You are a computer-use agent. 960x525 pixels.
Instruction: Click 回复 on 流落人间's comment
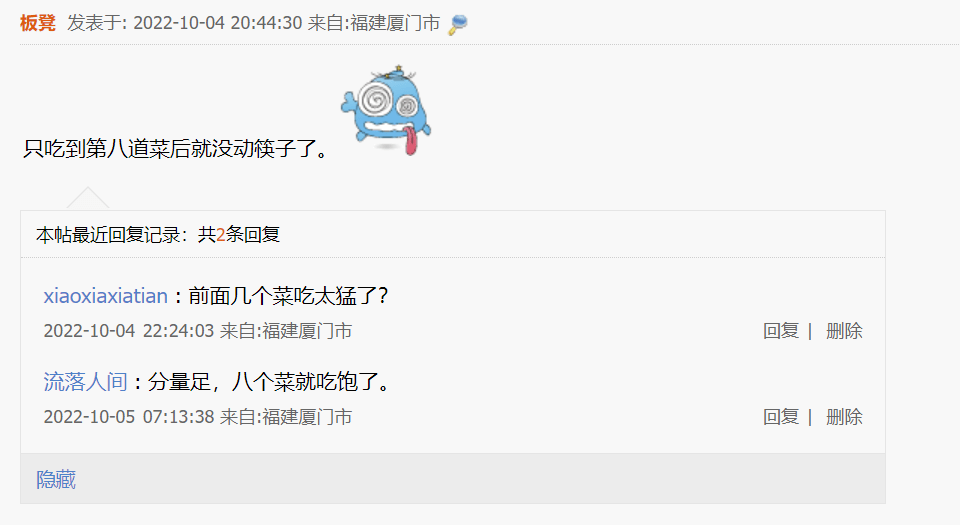point(781,417)
